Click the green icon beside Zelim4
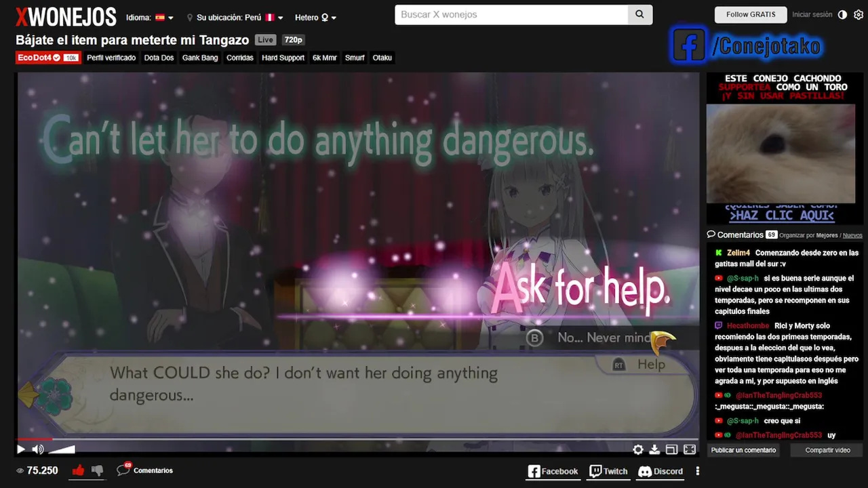Viewport: 868px width, 488px height. 719,253
